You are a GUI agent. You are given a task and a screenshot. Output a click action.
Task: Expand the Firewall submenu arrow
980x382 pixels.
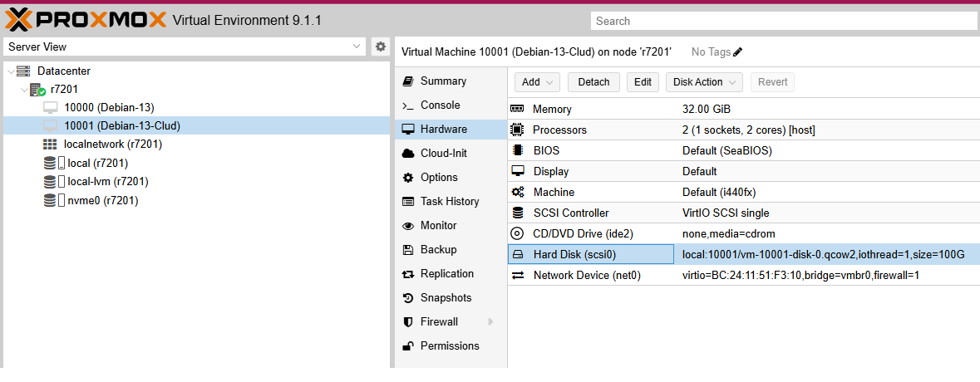click(x=490, y=322)
